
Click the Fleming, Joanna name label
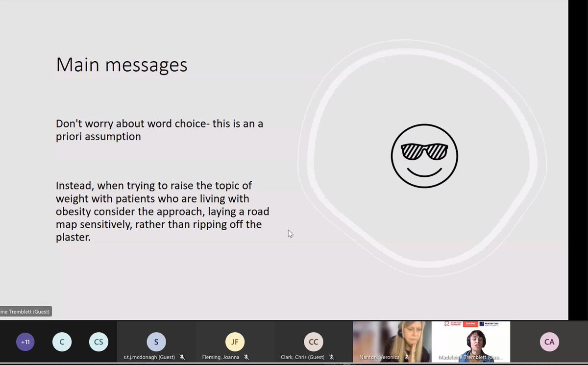(x=222, y=358)
